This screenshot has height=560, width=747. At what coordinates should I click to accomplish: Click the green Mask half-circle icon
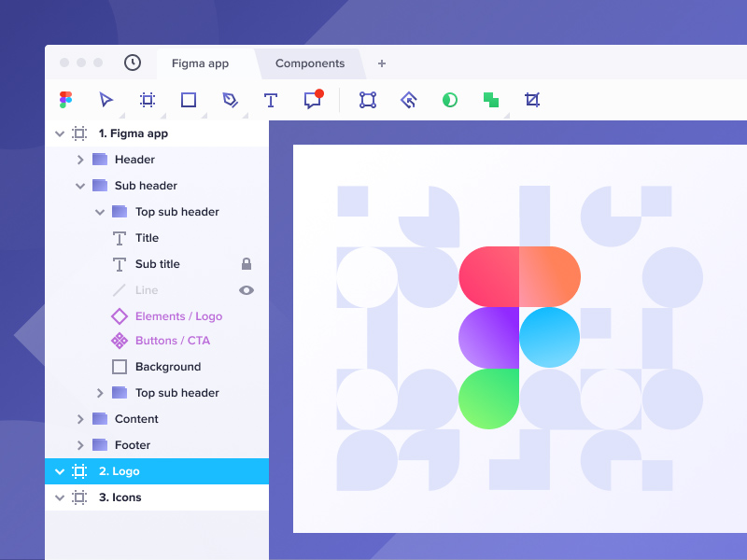coord(450,100)
